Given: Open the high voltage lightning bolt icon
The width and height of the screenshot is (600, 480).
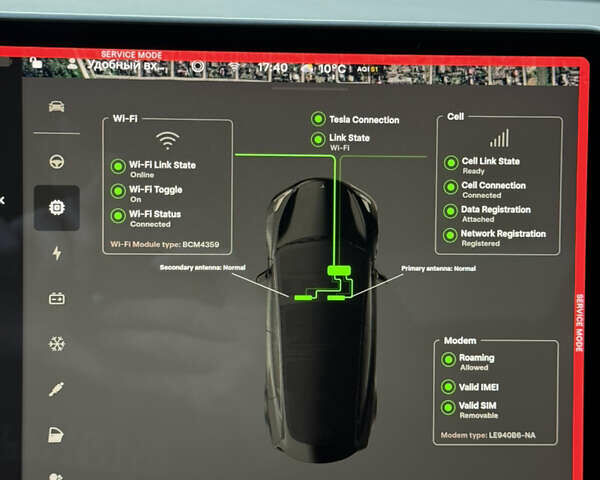Looking at the screenshot, I should point(57,253).
